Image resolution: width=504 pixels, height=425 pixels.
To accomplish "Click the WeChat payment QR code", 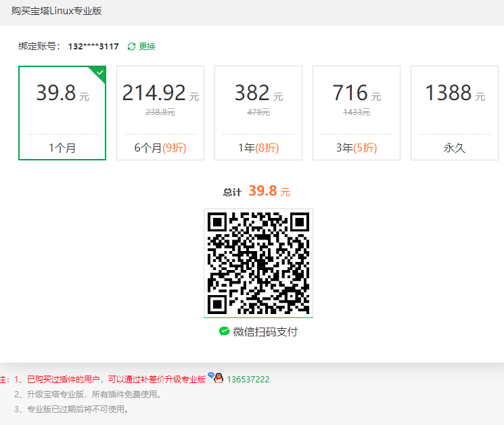I will pos(258,263).
